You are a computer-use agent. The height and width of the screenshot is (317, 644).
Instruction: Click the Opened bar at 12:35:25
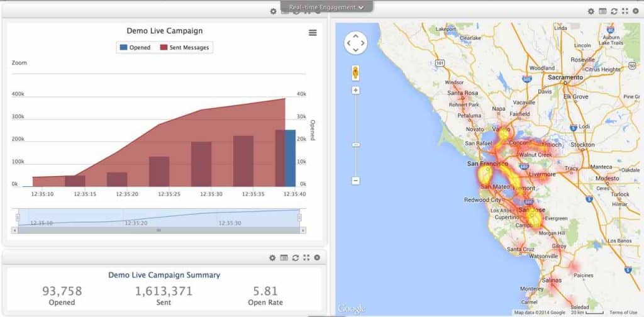click(x=159, y=172)
